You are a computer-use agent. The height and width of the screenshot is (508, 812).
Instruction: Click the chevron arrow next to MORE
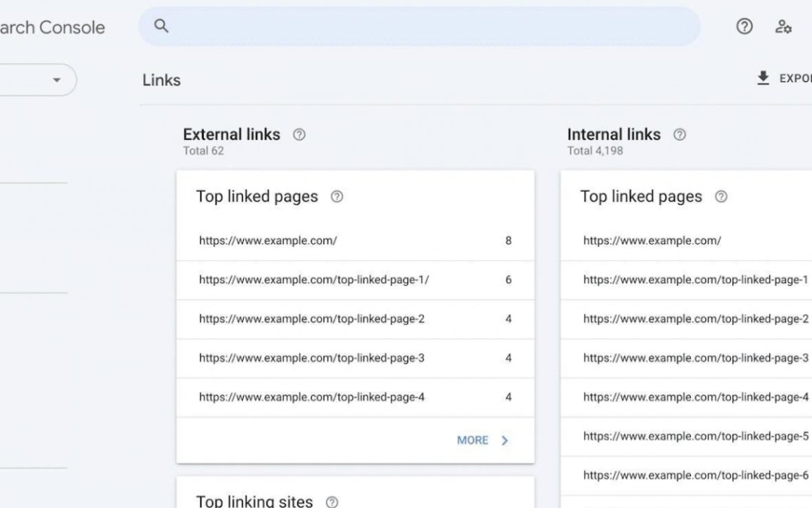(505, 440)
